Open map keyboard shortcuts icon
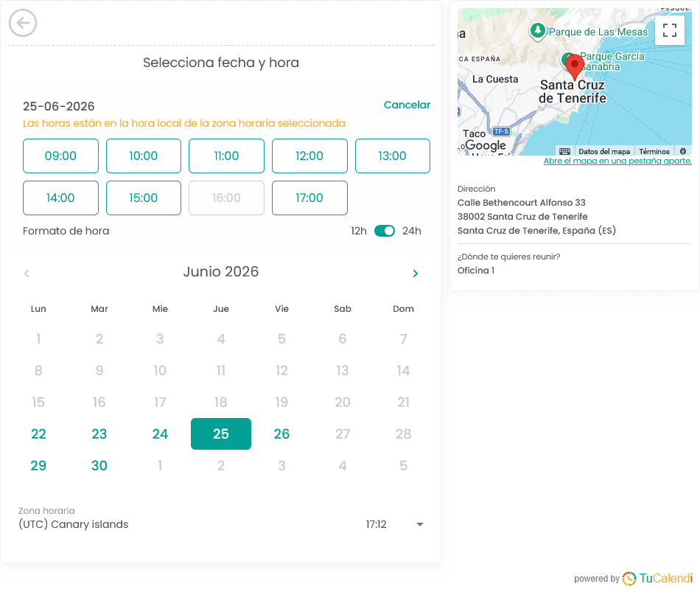 pos(564,151)
